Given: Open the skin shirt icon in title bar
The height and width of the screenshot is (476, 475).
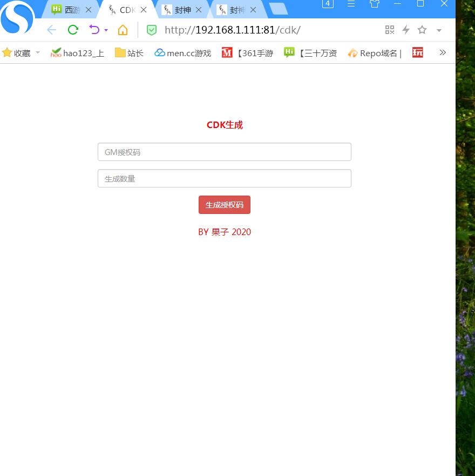Looking at the screenshot, I should click(x=375, y=4).
